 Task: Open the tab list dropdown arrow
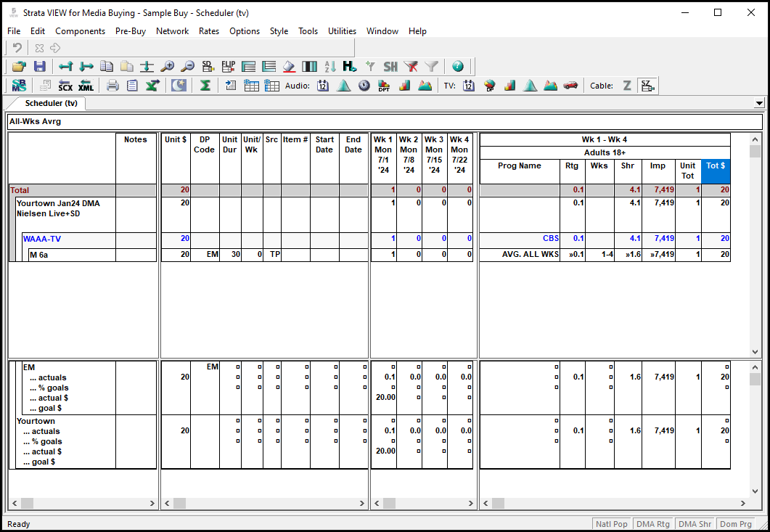coord(759,103)
